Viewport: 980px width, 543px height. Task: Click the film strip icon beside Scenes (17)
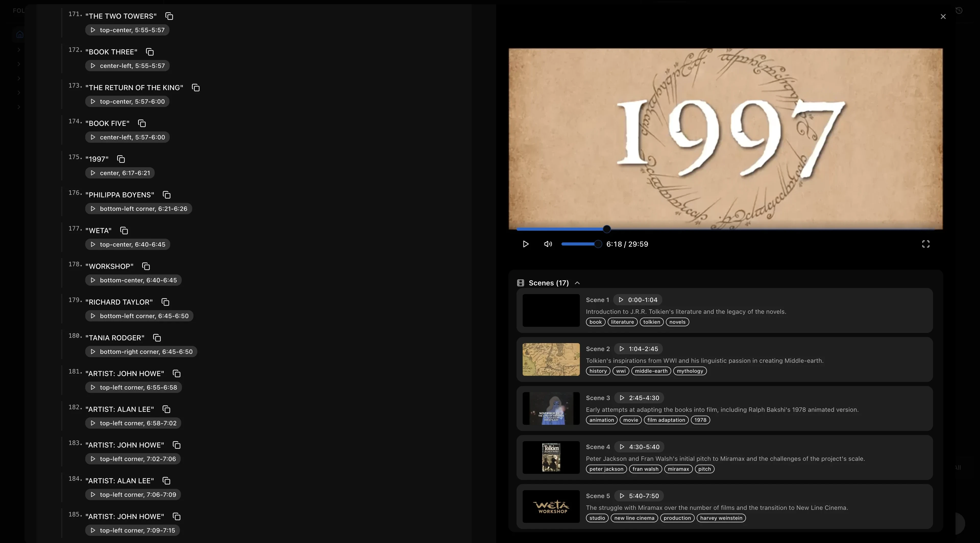520,283
